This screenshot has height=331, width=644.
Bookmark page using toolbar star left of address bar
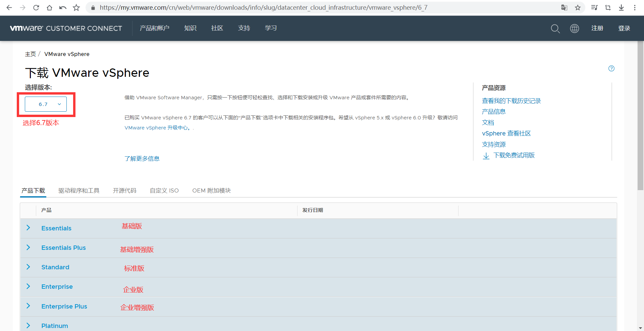click(76, 8)
